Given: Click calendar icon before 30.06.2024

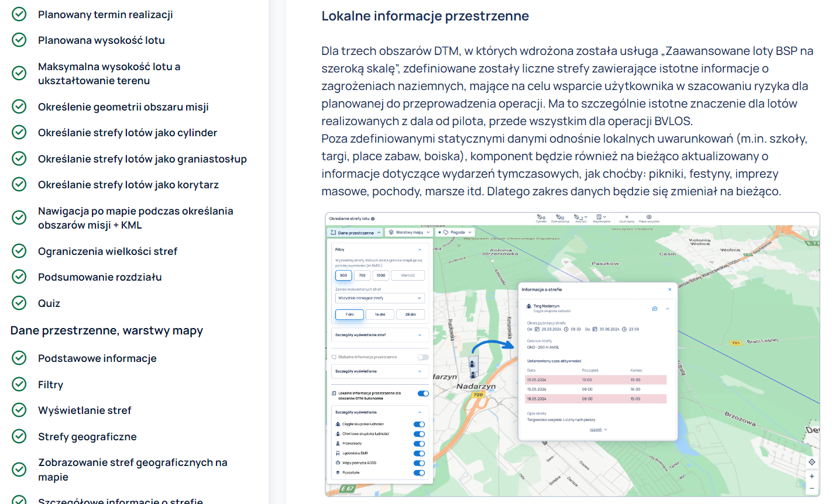Looking at the screenshot, I should (x=595, y=329).
